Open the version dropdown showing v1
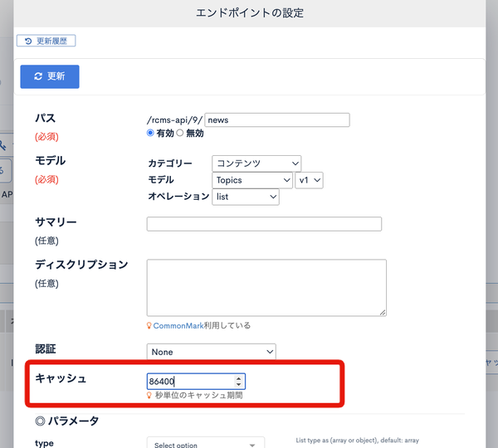This screenshot has width=498, height=448. [x=309, y=180]
